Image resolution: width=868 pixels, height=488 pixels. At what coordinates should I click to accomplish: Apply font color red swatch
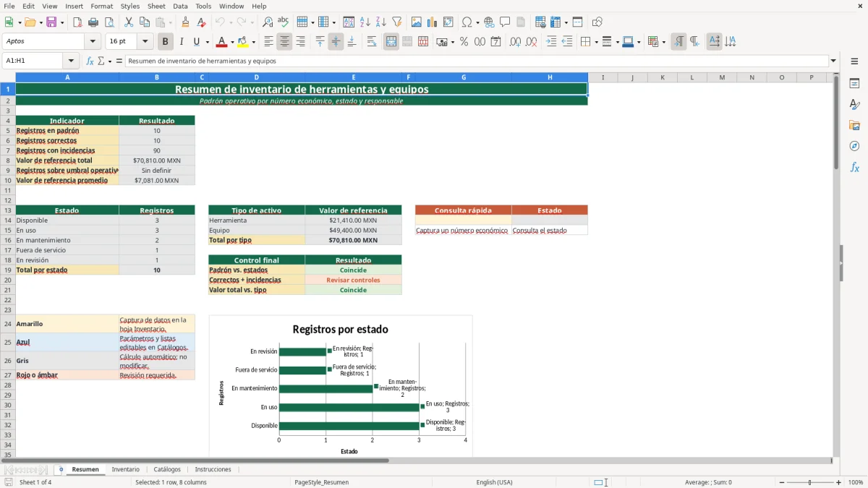(x=221, y=42)
